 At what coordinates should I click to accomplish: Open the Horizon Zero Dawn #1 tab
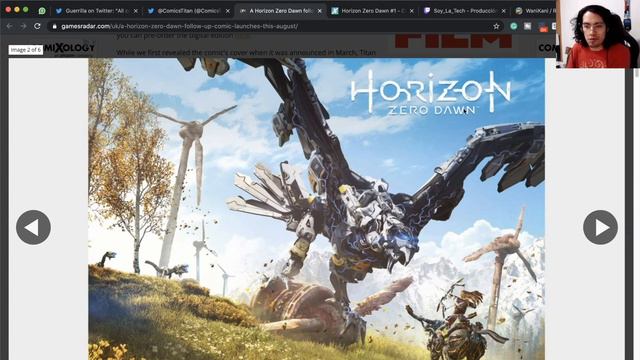(x=372, y=11)
